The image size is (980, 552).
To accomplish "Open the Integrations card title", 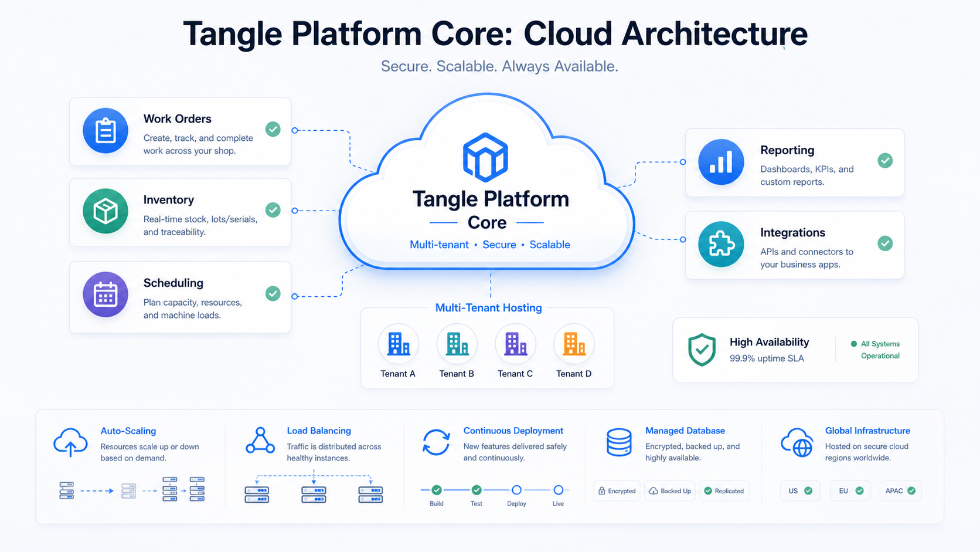I will 792,233.
